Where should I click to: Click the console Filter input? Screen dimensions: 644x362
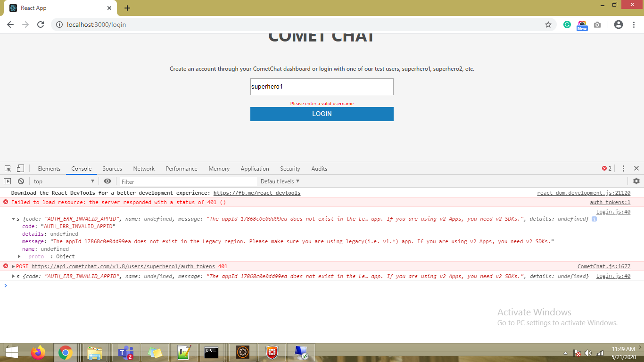click(x=188, y=181)
